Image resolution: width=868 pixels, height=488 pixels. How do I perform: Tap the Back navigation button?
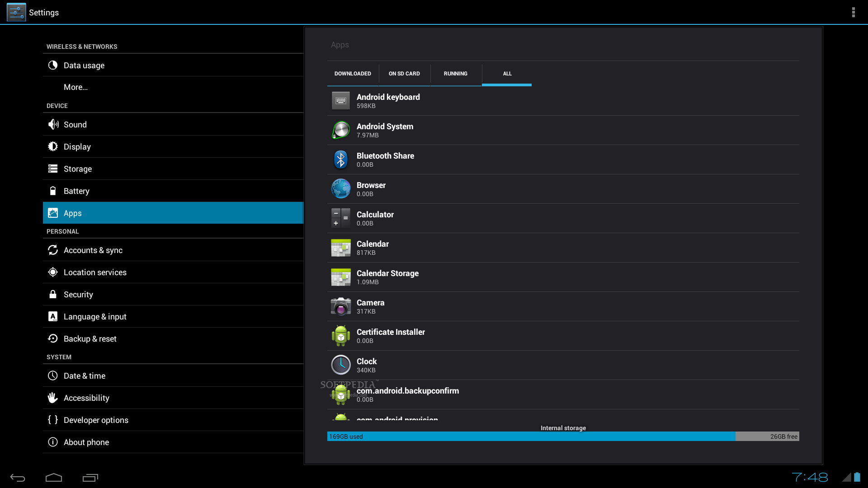pos(18,478)
